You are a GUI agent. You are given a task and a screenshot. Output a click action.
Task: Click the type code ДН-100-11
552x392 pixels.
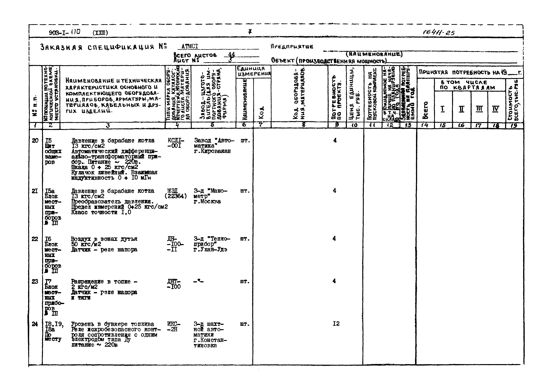[175, 244]
